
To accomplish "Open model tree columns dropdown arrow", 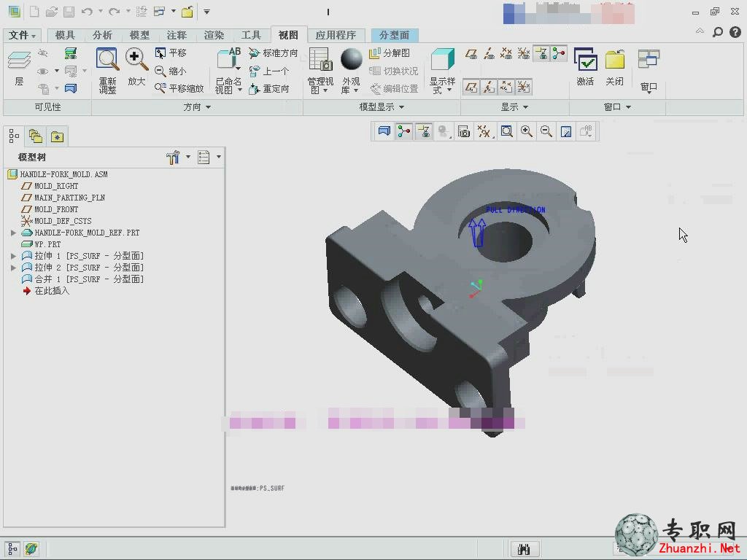I will pyautogui.click(x=219, y=157).
